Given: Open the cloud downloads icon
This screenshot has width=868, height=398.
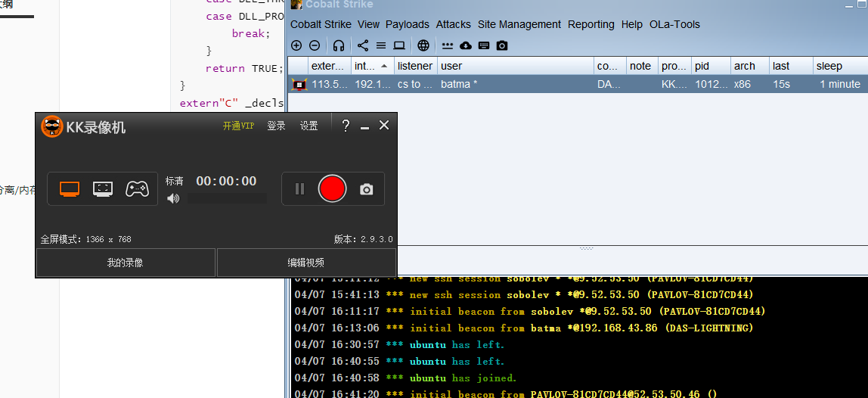Looking at the screenshot, I should (466, 45).
